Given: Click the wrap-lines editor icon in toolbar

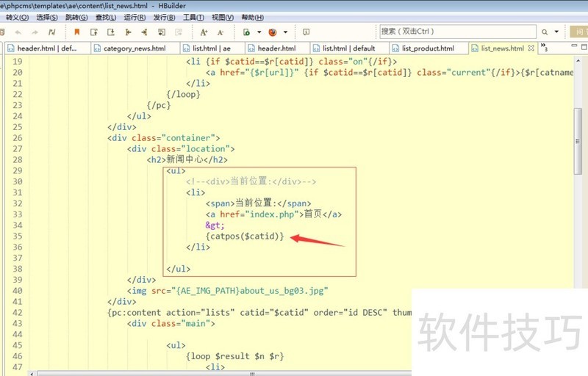Looking at the screenshot, I should point(162,32).
